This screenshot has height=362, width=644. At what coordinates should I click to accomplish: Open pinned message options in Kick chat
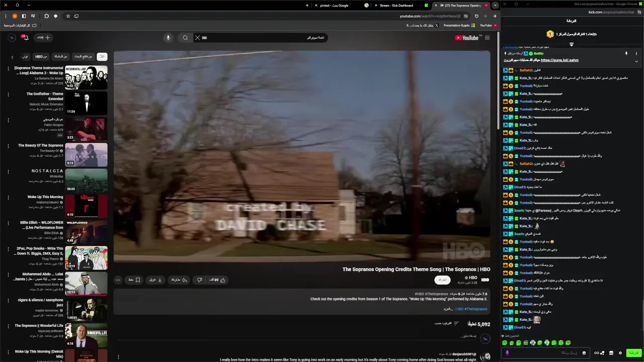[x=636, y=53]
